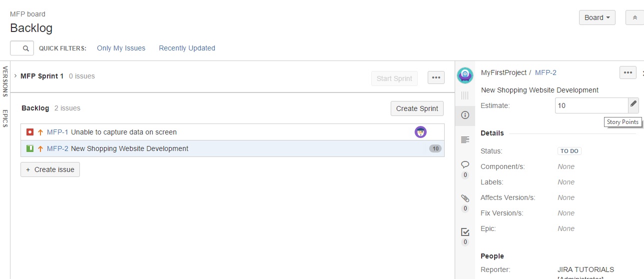Viewport: 644px width, 279px height.
Task: Open the VERSIONS side panel
Action: coord(5,81)
